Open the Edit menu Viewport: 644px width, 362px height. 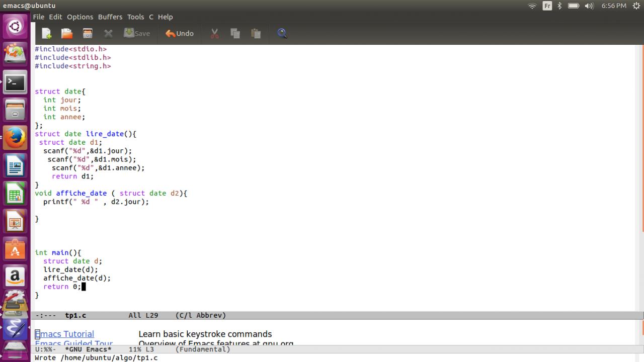pos(55,17)
